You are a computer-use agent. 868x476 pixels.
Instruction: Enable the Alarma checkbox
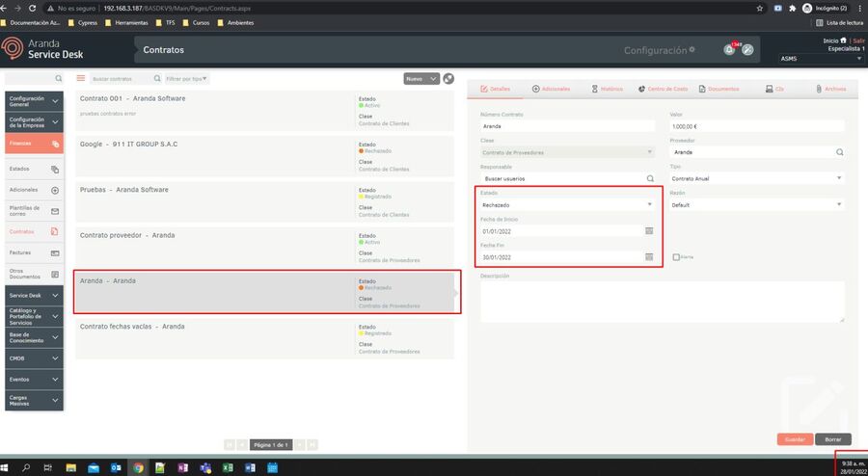pyautogui.click(x=676, y=257)
